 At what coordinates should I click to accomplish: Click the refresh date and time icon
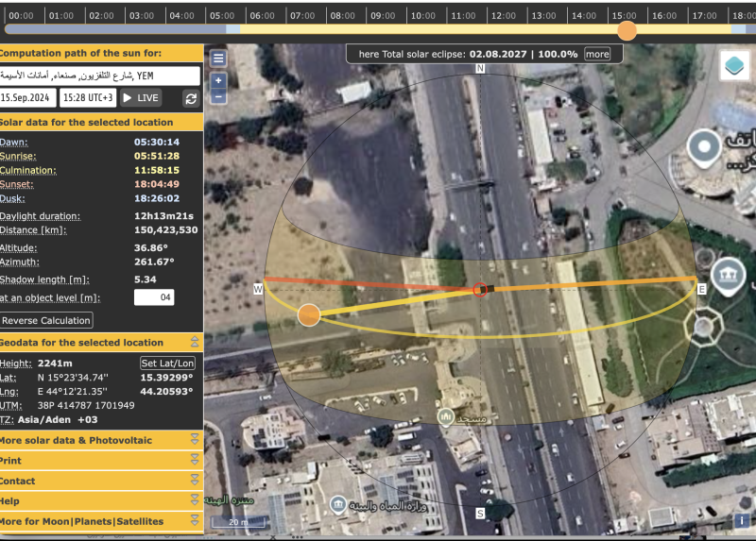point(191,98)
